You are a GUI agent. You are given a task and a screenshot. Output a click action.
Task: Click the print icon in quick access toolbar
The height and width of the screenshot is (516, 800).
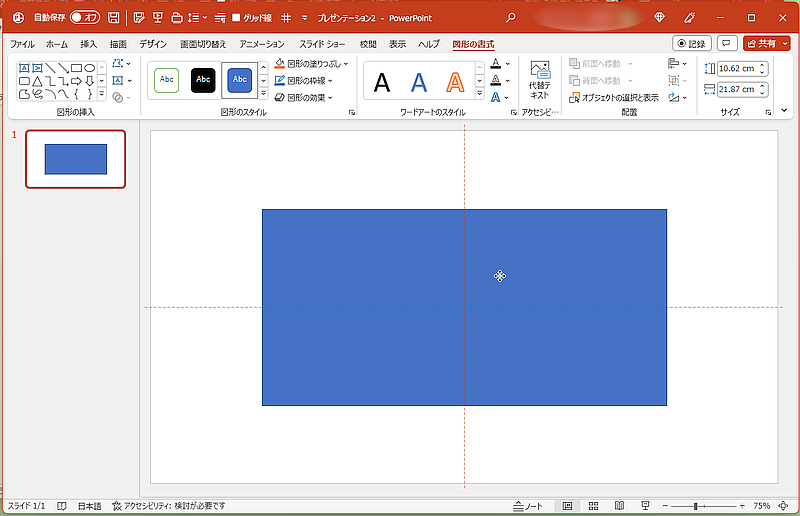tap(177, 18)
